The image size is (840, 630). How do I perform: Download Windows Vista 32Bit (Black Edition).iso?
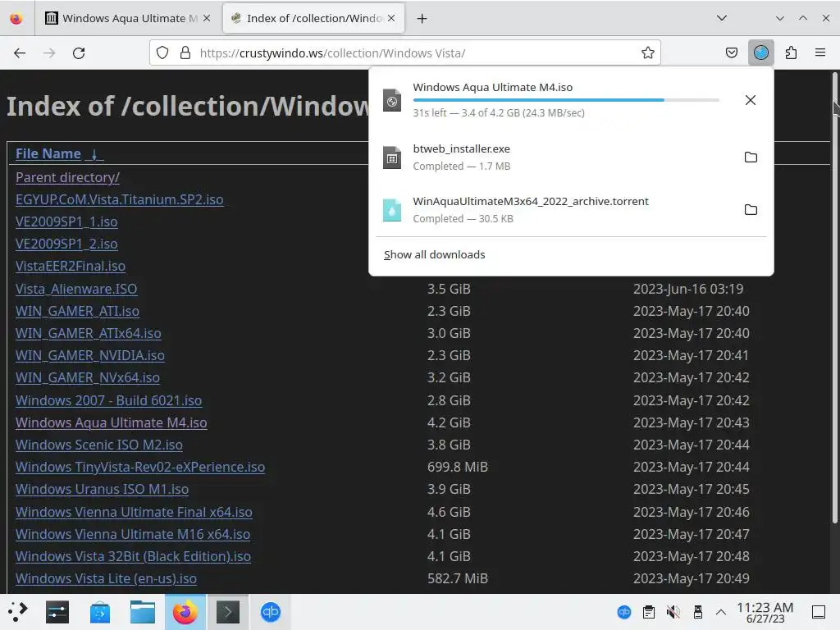click(134, 557)
